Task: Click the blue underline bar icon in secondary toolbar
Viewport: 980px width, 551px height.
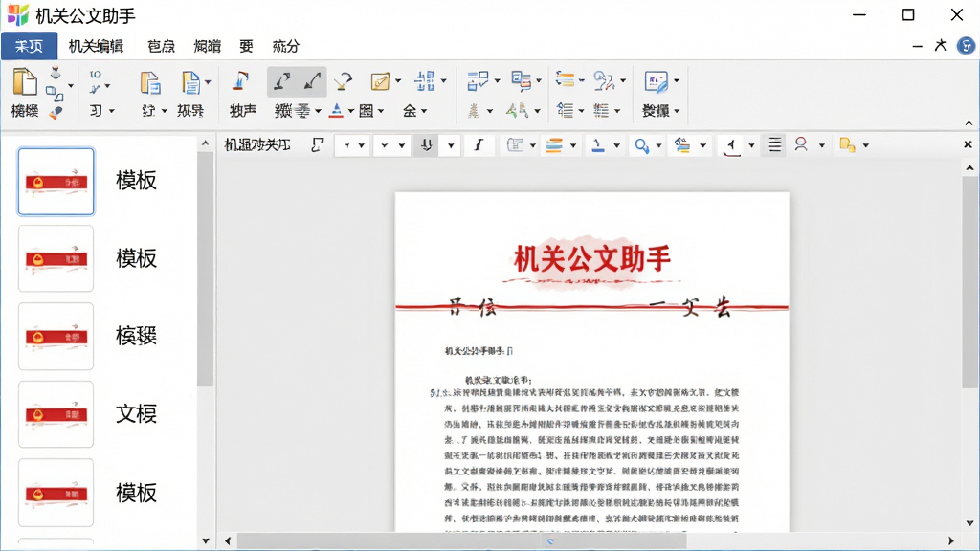Action: [598, 145]
